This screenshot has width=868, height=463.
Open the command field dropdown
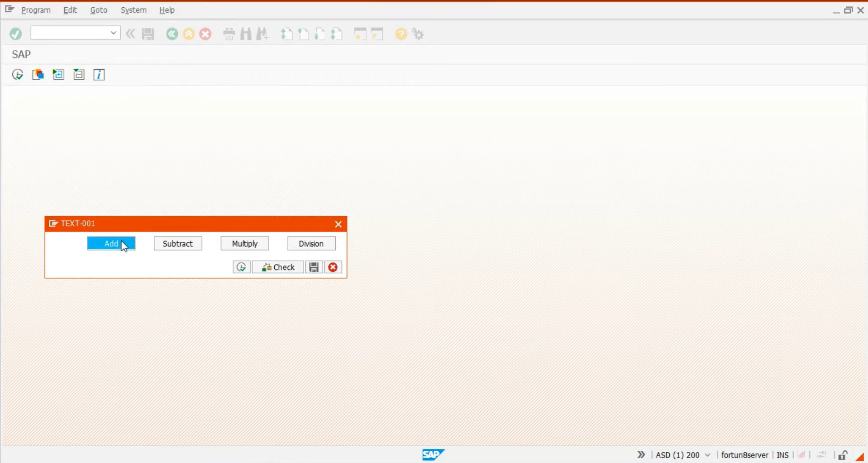pyautogui.click(x=114, y=33)
